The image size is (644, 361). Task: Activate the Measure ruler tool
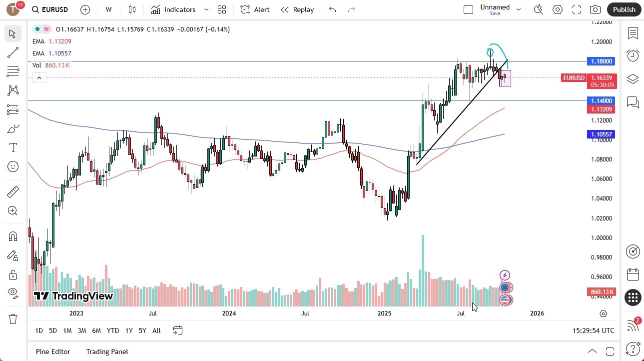tap(12, 191)
